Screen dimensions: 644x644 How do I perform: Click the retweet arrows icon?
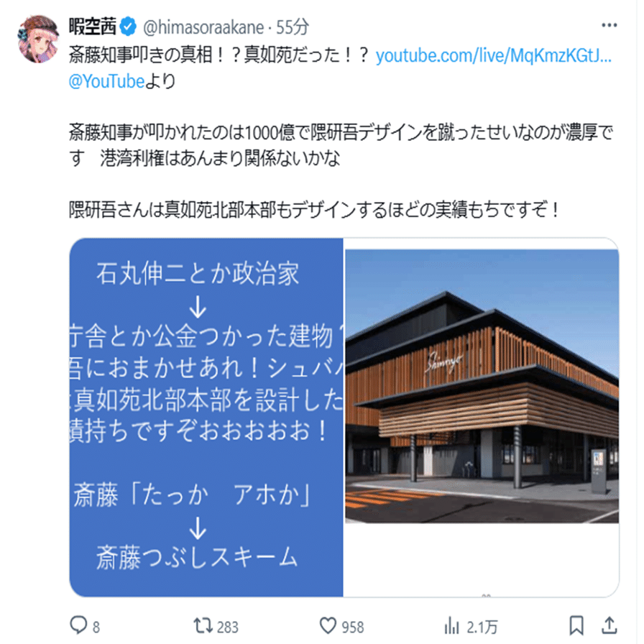(x=203, y=625)
